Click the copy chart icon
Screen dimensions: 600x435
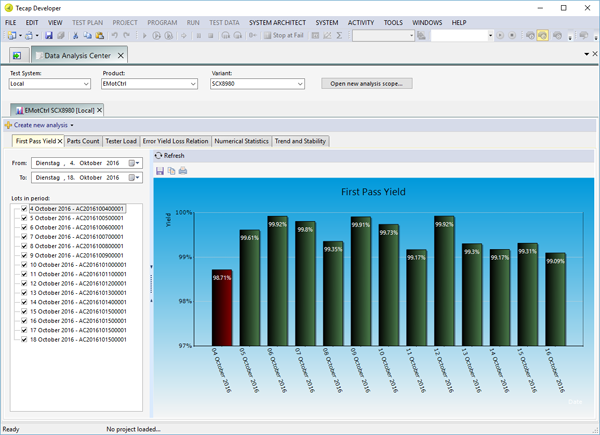pyautogui.click(x=171, y=171)
